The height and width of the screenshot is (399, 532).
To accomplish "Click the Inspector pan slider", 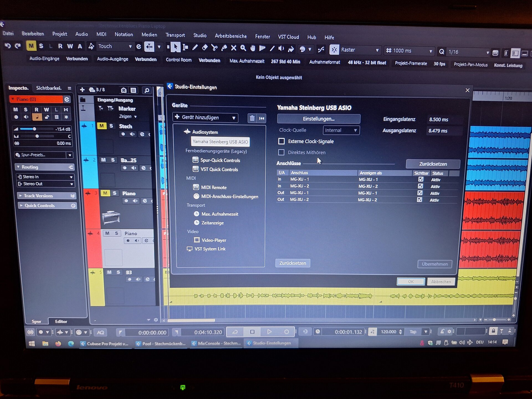I will [37, 136].
